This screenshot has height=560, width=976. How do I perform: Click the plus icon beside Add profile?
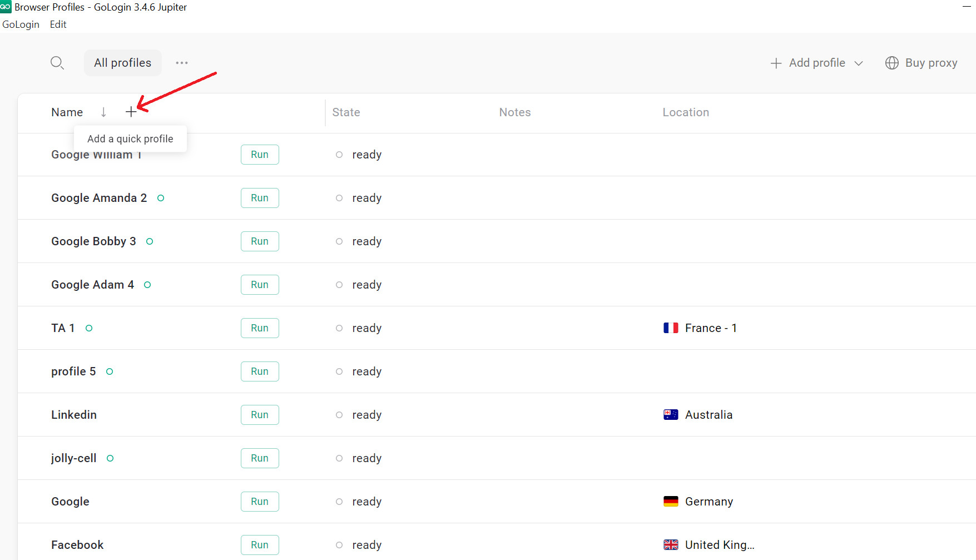[x=776, y=63]
